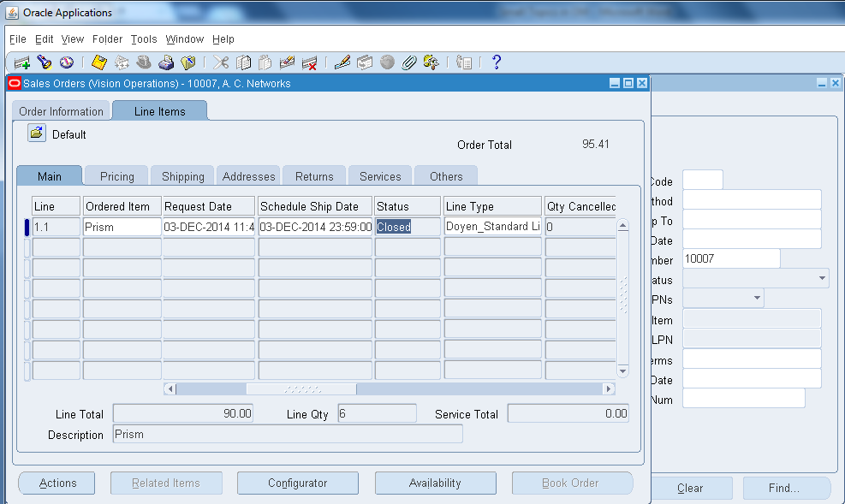The height and width of the screenshot is (504, 845).
Task: Switch to the Shipping sub-tab
Action: 182,176
